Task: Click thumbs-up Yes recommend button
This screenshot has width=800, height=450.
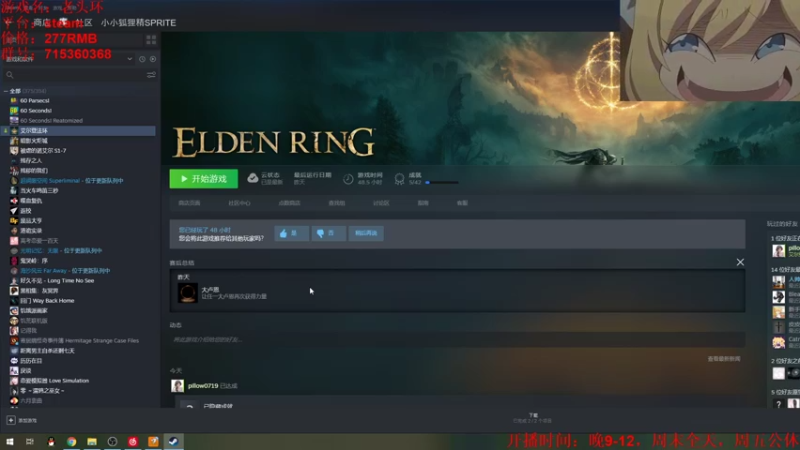Action: 291,233
